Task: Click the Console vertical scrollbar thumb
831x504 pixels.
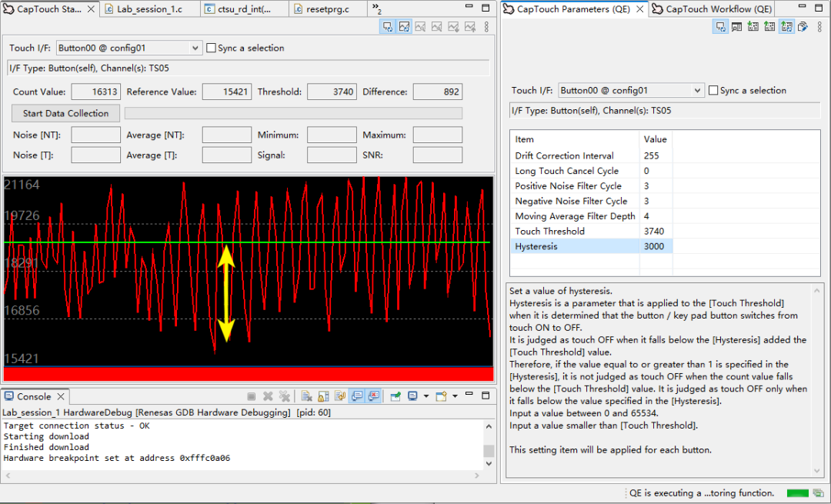Action: click(488, 451)
